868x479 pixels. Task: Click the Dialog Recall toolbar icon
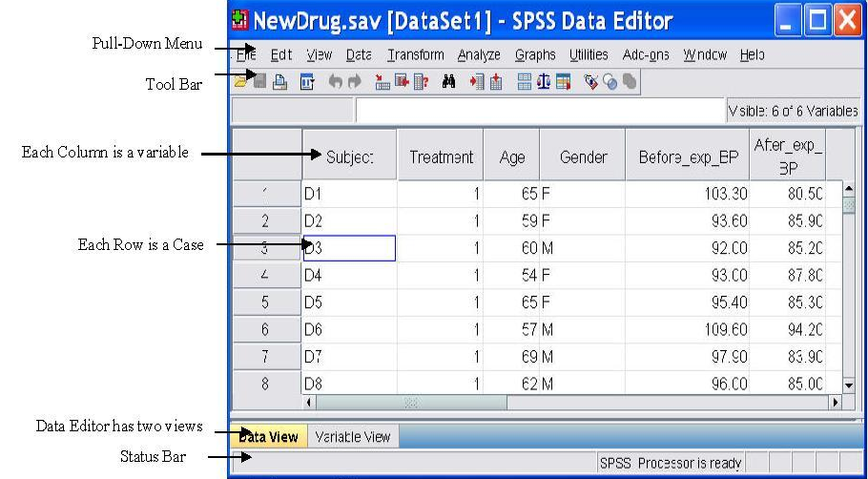point(306,84)
